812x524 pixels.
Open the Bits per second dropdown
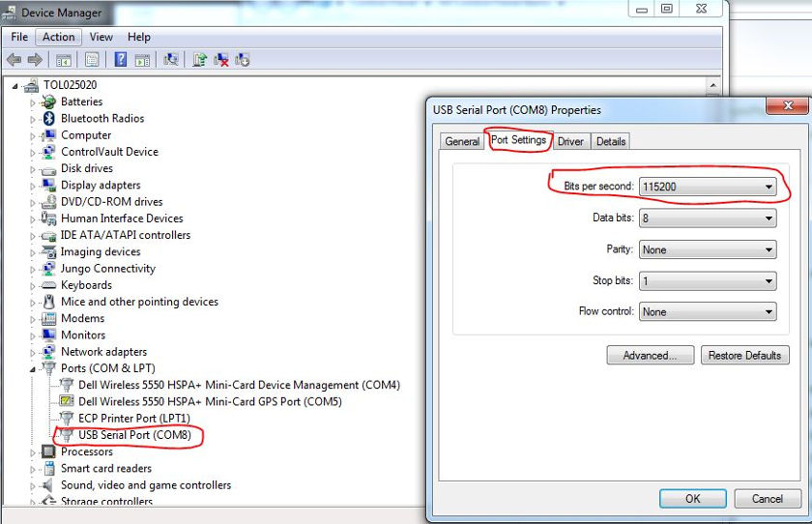[708, 187]
